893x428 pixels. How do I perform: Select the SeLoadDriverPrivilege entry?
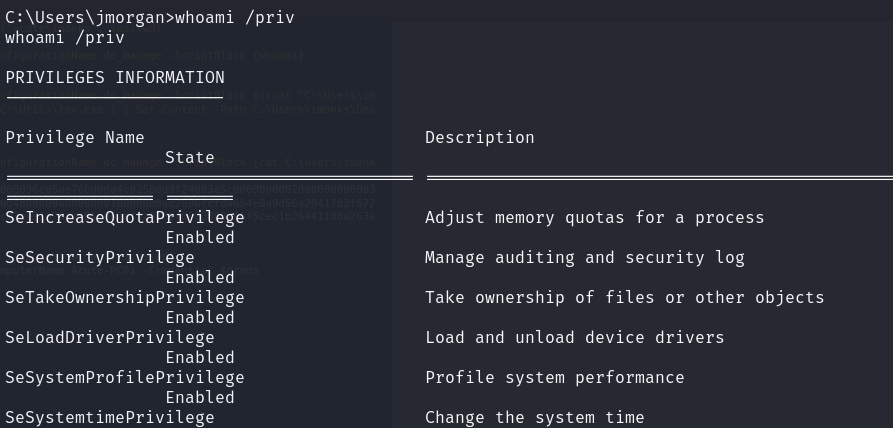coord(110,337)
